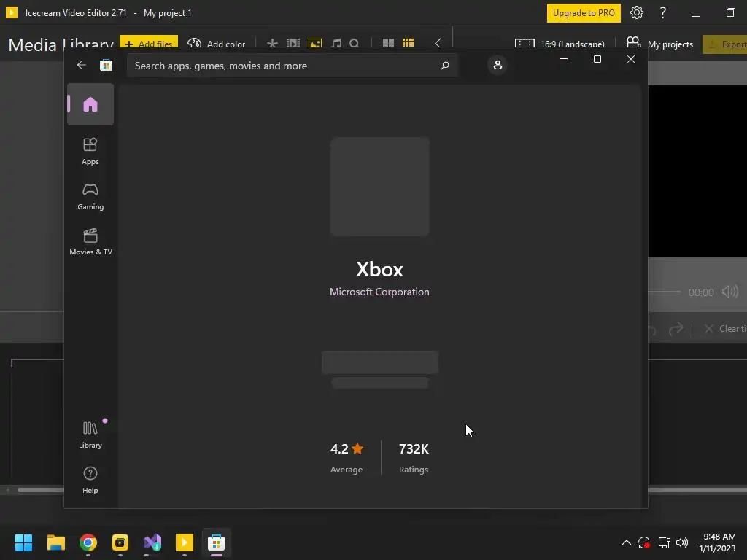Viewport: 747px width, 560px height.
Task: Collapse the Media Library panel chevron
Action: (438, 43)
